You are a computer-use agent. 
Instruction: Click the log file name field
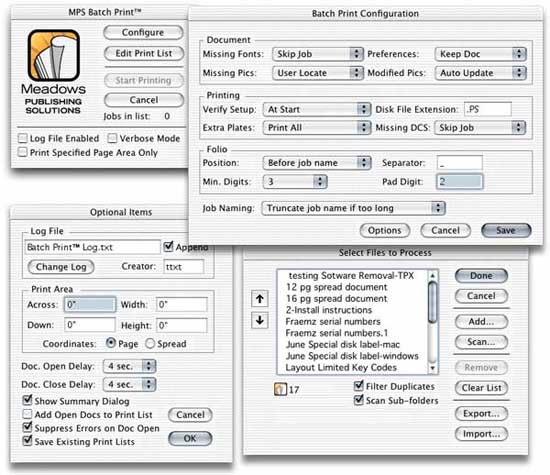(x=92, y=247)
